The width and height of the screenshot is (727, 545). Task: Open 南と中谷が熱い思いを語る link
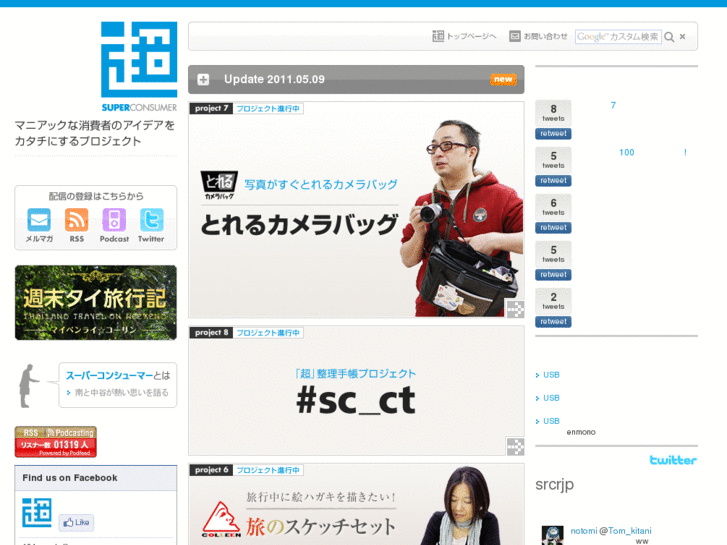(121, 392)
